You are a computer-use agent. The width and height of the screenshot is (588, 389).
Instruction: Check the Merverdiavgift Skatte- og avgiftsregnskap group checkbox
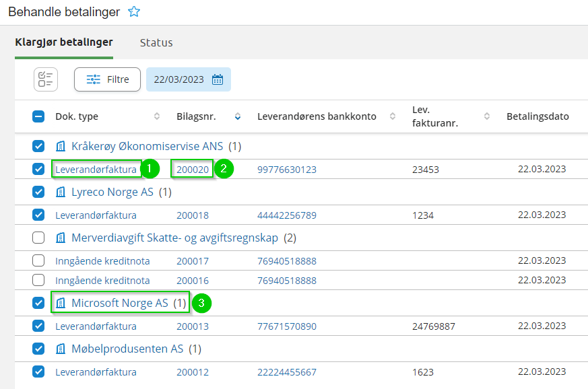38,238
